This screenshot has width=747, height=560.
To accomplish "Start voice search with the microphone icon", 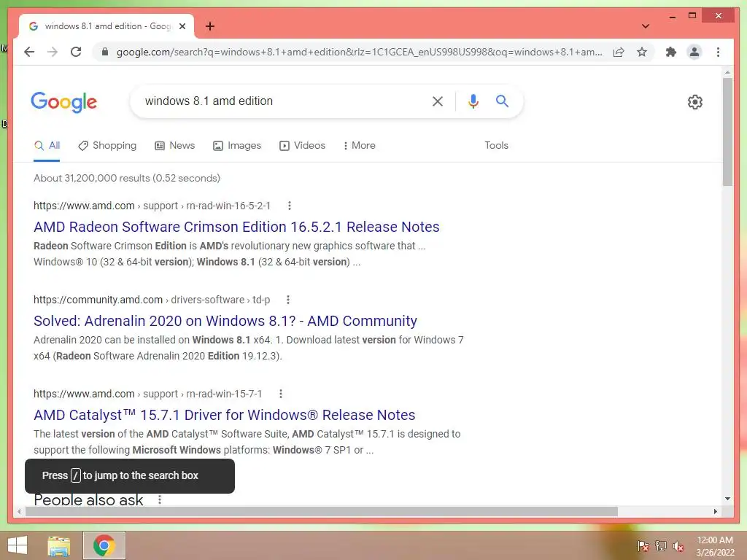I will point(473,101).
